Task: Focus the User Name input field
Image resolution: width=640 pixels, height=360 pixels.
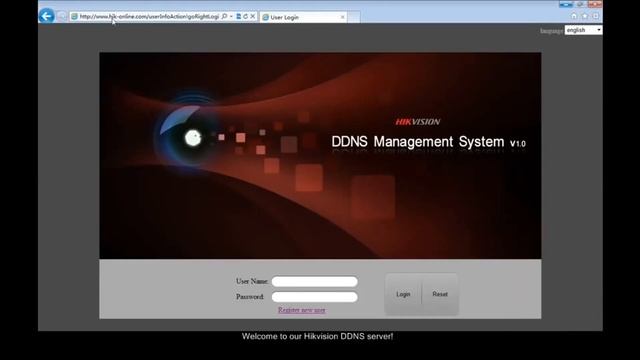Action: pyautogui.click(x=315, y=281)
